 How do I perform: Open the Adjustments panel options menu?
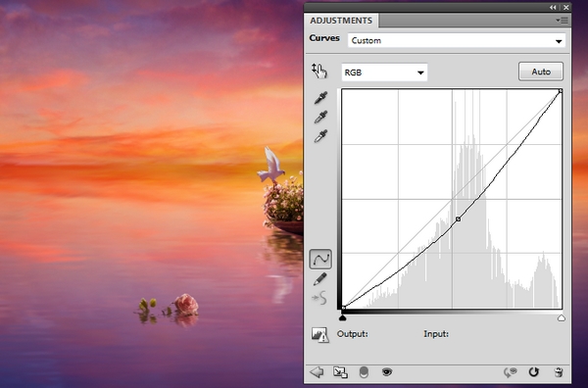click(562, 21)
